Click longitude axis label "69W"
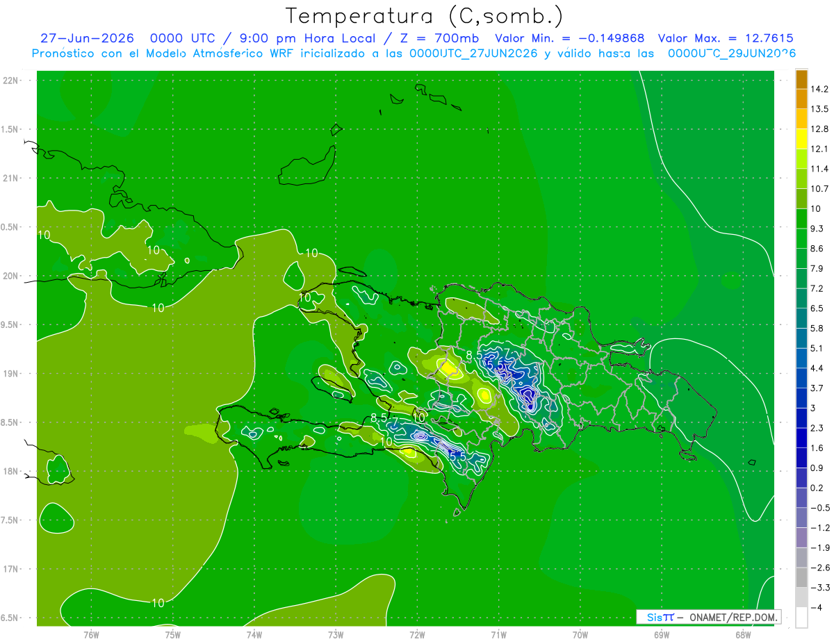This screenshot has height=644, width=834. (662, 634)
